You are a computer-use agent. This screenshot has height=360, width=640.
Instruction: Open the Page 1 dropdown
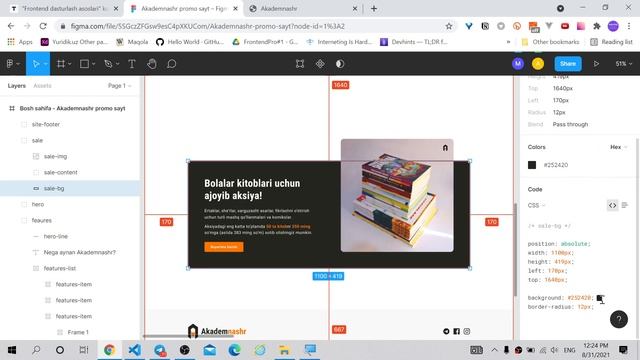coord(120,86)
